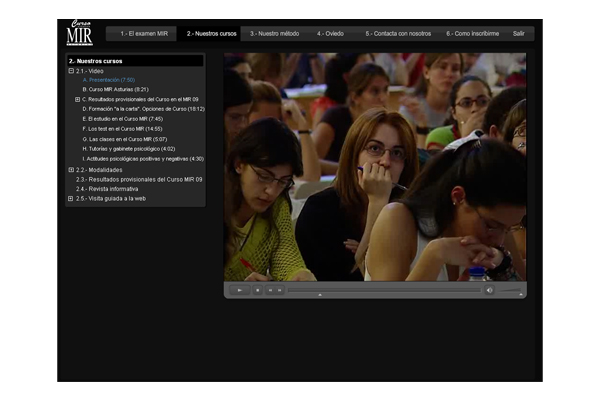The width and height of the screenshot is (600, 400).
Task: Play the presentation video
Action: 240,290
